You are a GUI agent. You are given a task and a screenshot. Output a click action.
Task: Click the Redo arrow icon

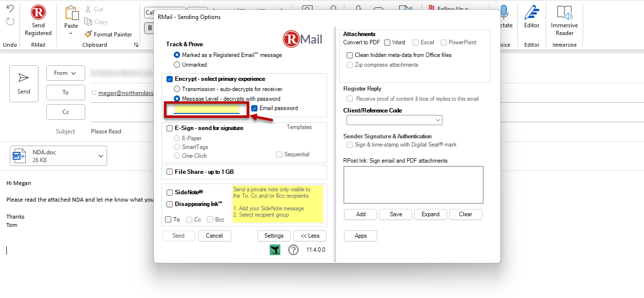10,21
